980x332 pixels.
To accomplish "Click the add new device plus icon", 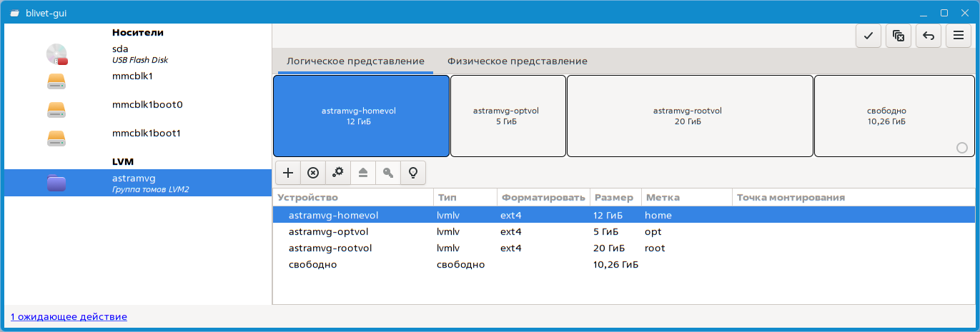I will (x=288, y=173).
